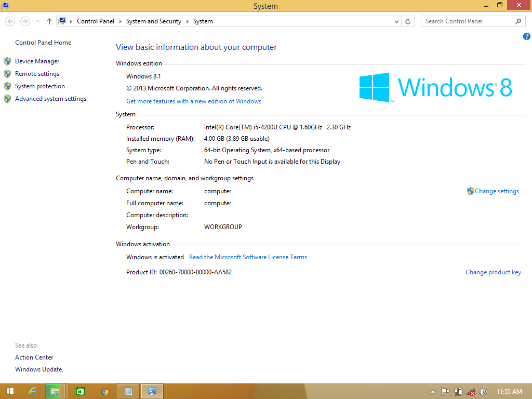
Task: Click the battery power tray icon
Action: click(458, 392)
